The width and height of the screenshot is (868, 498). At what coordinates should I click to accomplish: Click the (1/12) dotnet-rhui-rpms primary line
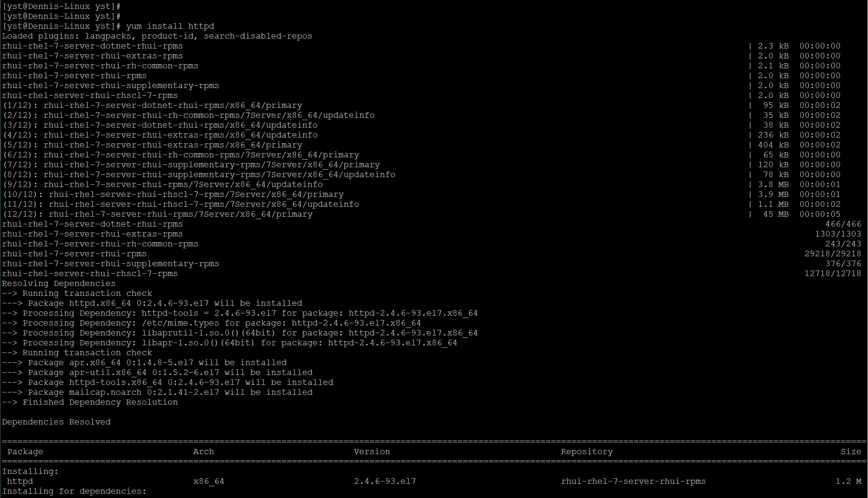tap(153, 105)
